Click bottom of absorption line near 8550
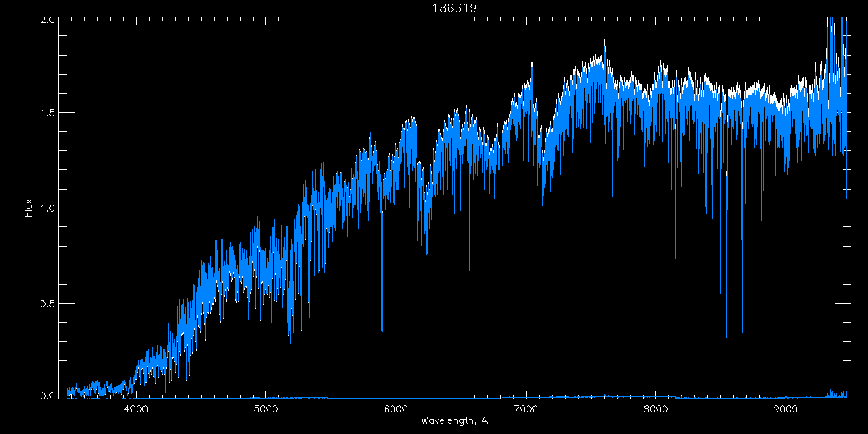 coord(726,336)
